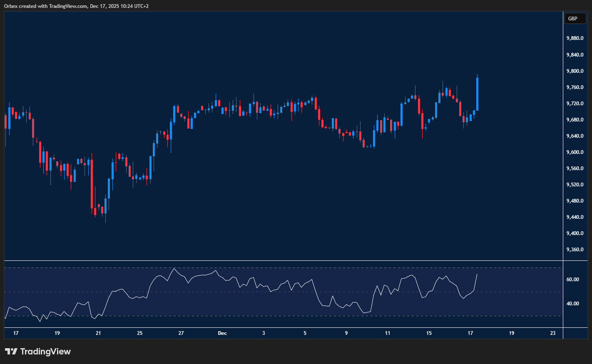The height and width of the screenshot is (364, 592).
Task: Click the latest tall blue candle
Action: [x=477, y=94]
